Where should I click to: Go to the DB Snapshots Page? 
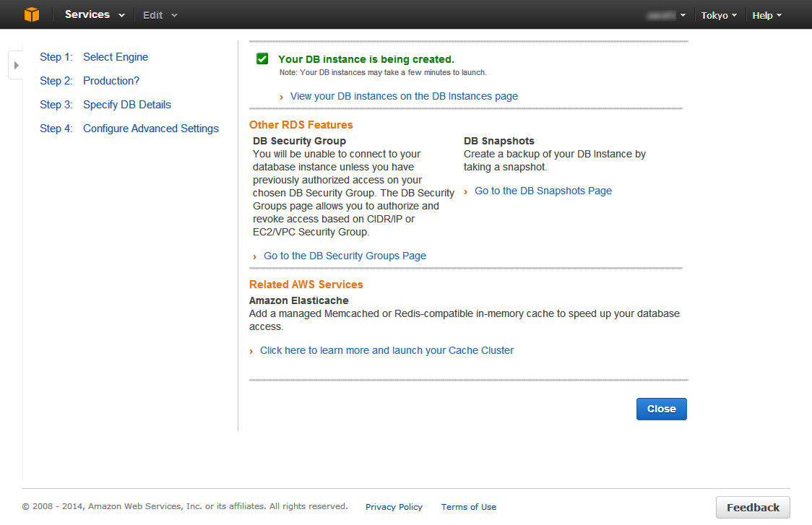(x=543, y=191)
